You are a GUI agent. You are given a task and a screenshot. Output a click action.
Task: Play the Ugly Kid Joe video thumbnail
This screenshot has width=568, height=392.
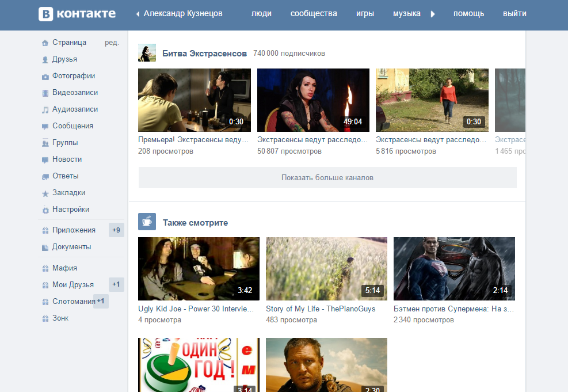tap(199, 269)
